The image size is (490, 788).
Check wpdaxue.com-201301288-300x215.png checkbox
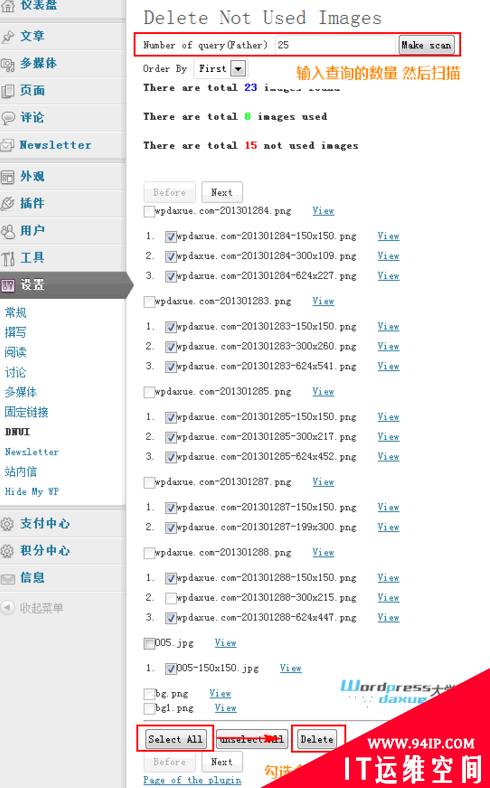tap(170, 599)
